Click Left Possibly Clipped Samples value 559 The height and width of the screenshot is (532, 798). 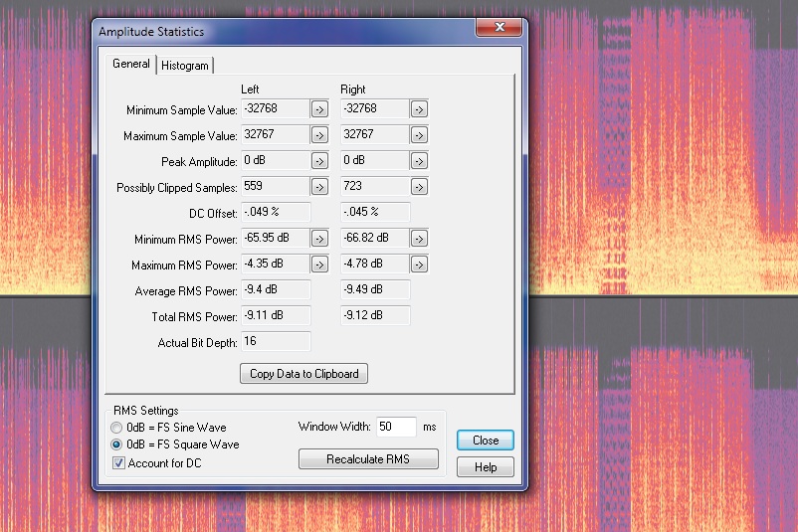tap(276, 186)
